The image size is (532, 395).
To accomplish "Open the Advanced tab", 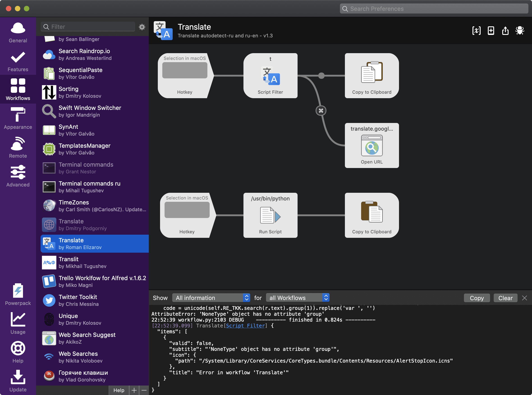I will click(18, 176).
